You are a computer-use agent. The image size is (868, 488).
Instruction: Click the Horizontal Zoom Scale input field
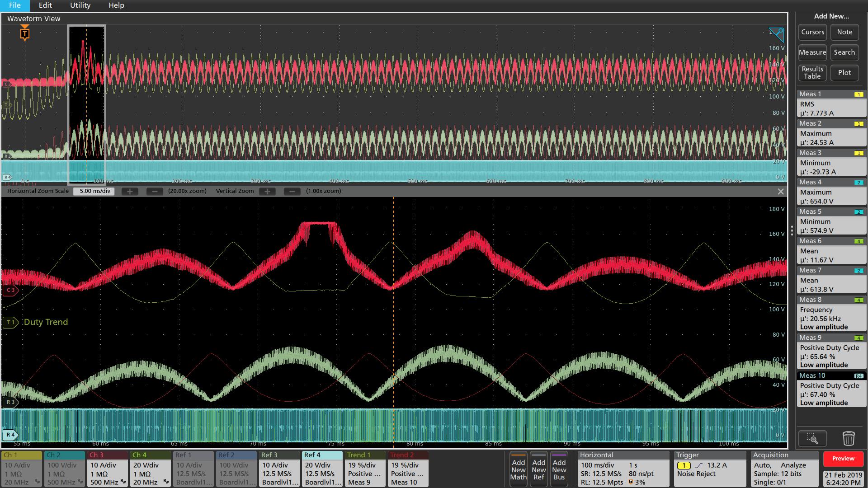[94, 191]
